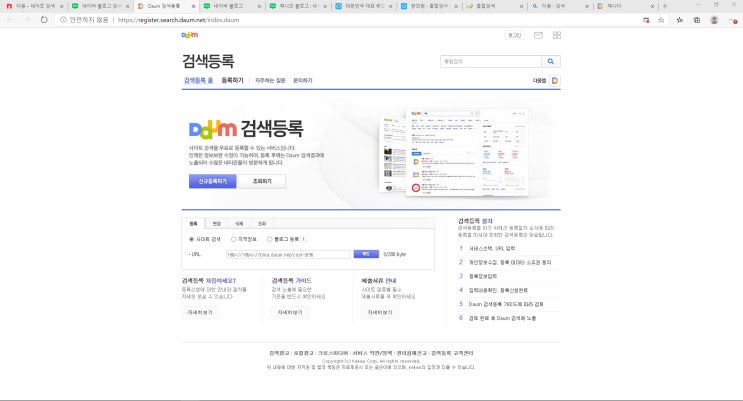The image size is (743, 401).
Task: Open the 크로스미디어 footer link
Action: pos(333,353)
